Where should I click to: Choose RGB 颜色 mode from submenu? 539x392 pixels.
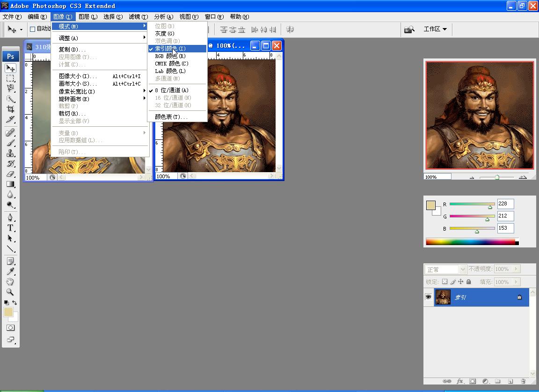[170, 56]
